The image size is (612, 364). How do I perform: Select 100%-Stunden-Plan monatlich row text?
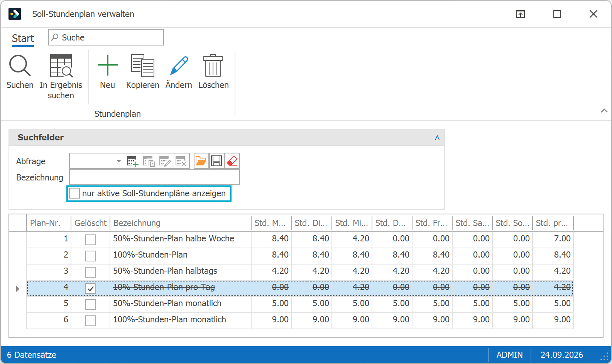(x=169, y=320)
